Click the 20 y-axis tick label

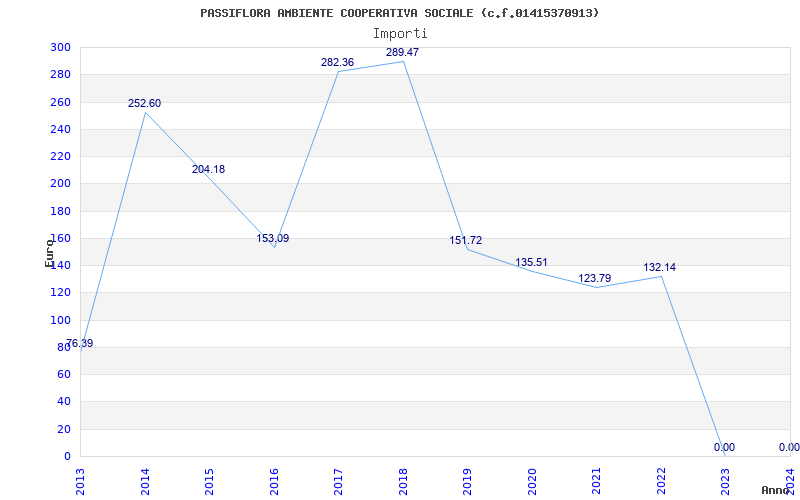64,429
